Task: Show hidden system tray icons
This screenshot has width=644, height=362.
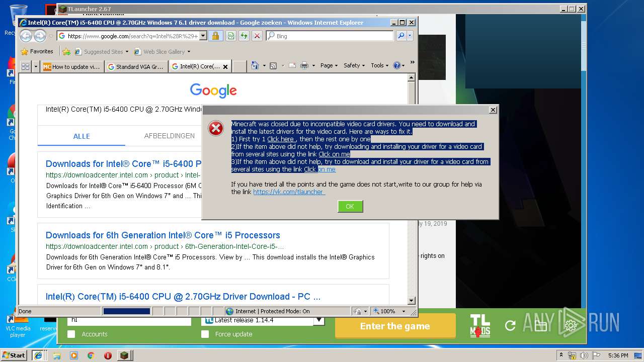Action: point(561,355)
